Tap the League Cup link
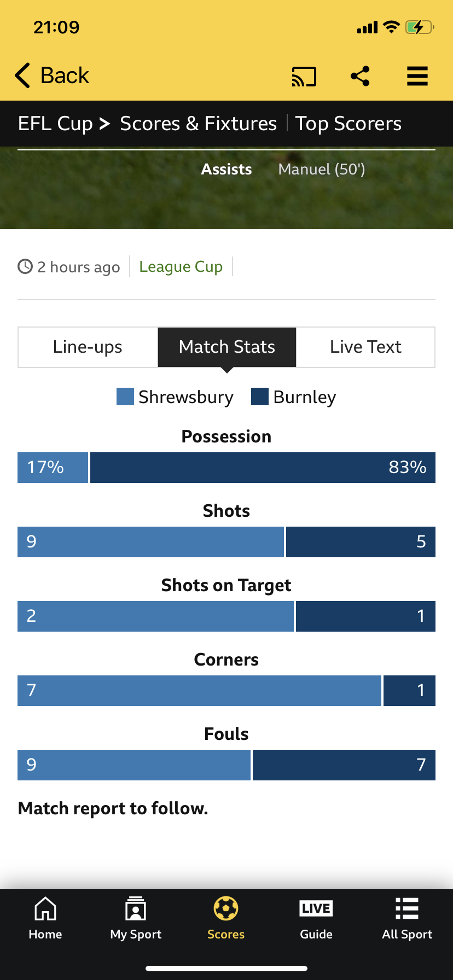This screenshot has height=980, width=453. tap(181, 267)
